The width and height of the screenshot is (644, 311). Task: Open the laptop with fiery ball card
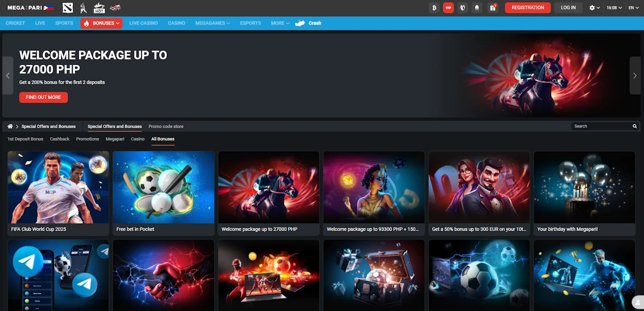point(269,275)
